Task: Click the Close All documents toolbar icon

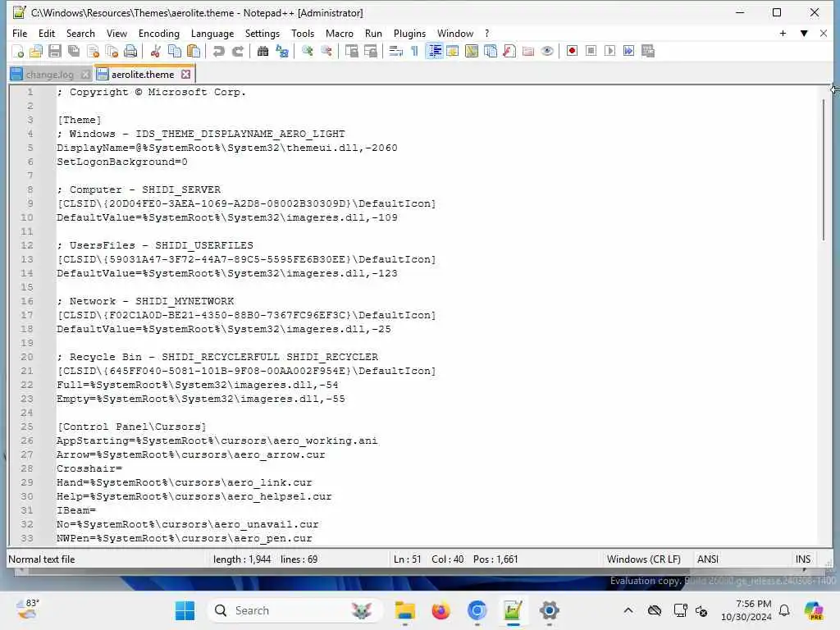Action: pyautogui.click(x=112, y=52)
